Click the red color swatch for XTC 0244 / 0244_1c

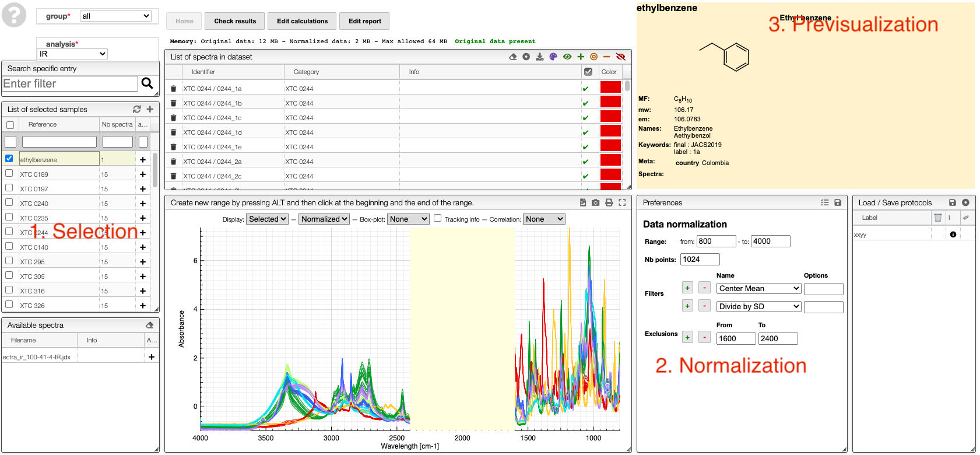pyautogui.click(x=610, y=116)
